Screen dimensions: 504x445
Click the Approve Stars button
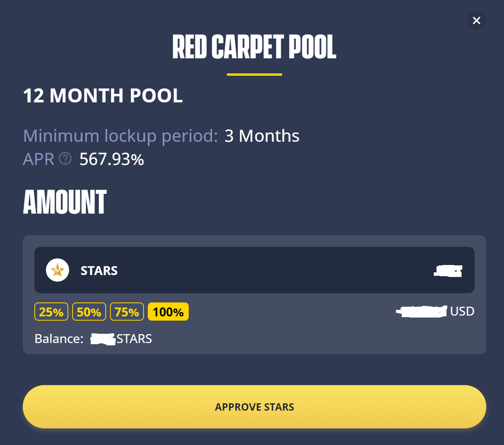click(254, 407)
